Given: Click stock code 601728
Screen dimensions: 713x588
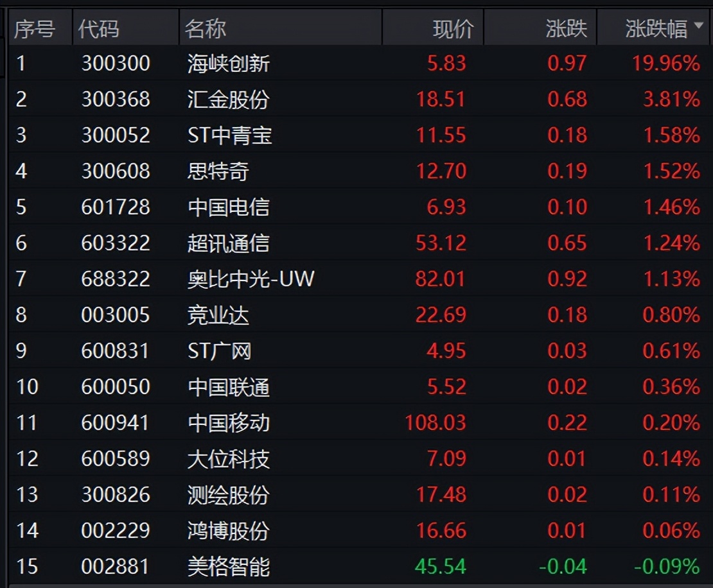Looking at the screenshot, I should 116,207.
